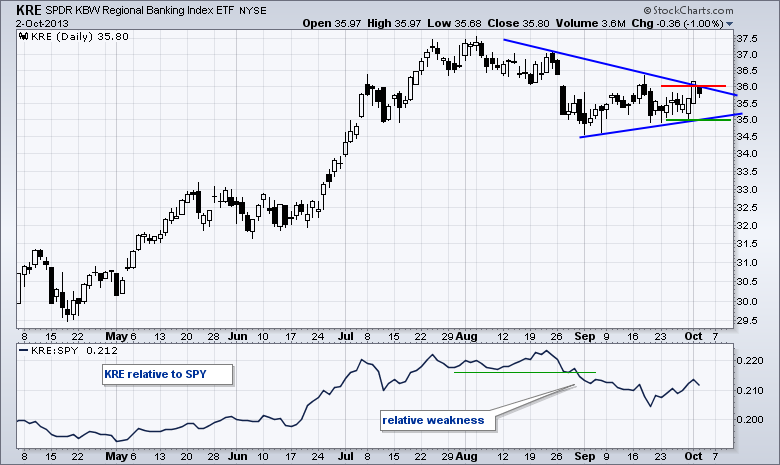Click the 'Sep' label on the main chart axis
This screenshot has width=780, height=465.
coord(585,337)
